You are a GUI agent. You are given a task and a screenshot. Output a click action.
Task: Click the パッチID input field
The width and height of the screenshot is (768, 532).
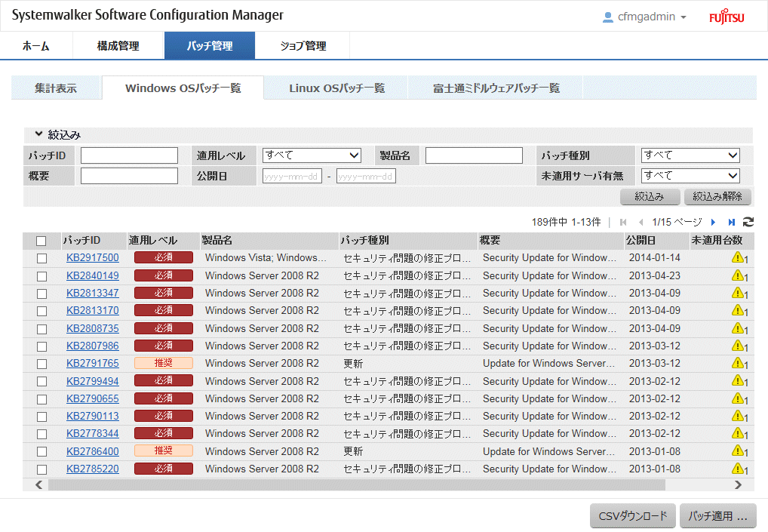coord(129,155)
